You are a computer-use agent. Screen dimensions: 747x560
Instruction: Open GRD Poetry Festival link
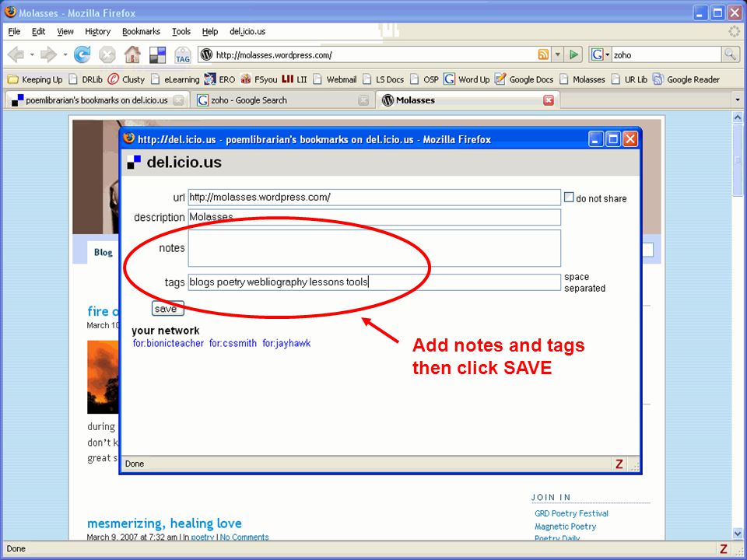(571, 513)
